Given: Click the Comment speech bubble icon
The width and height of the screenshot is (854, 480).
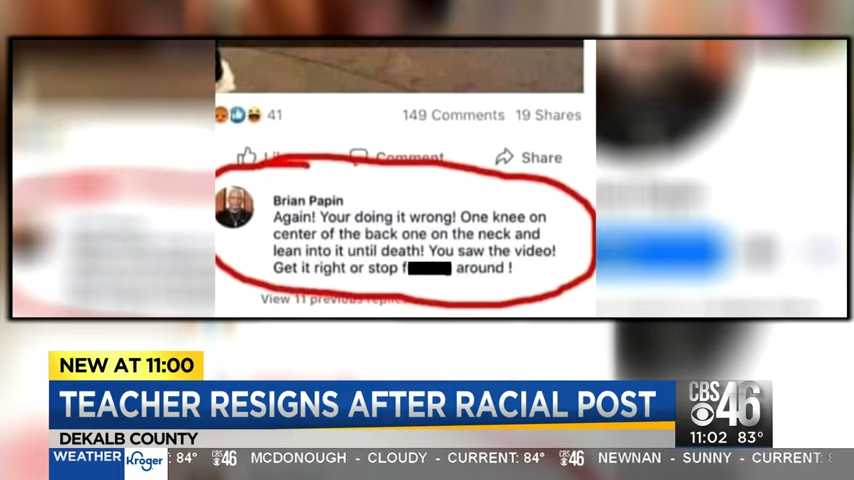Looking at the screenshot, I should pos(358,157).
